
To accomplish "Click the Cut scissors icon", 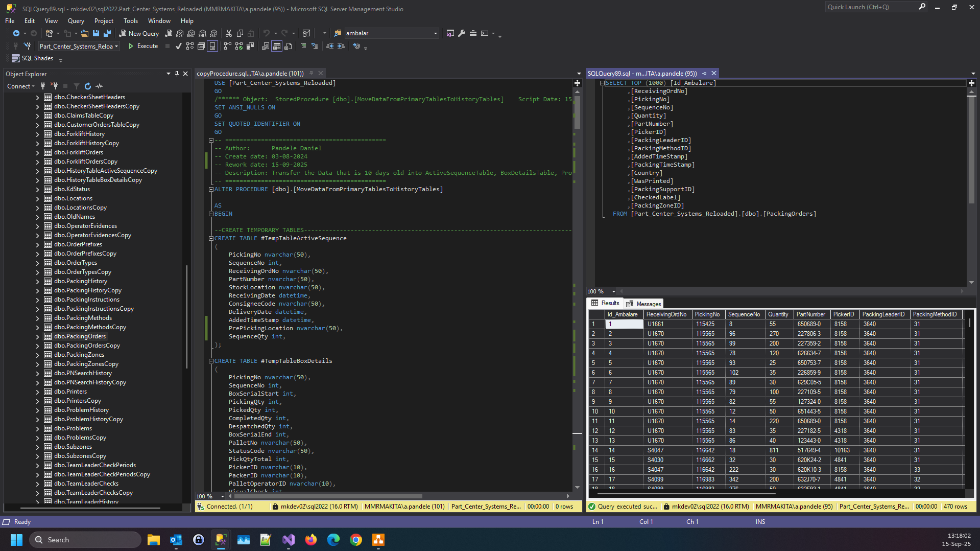I will [228, 33].
